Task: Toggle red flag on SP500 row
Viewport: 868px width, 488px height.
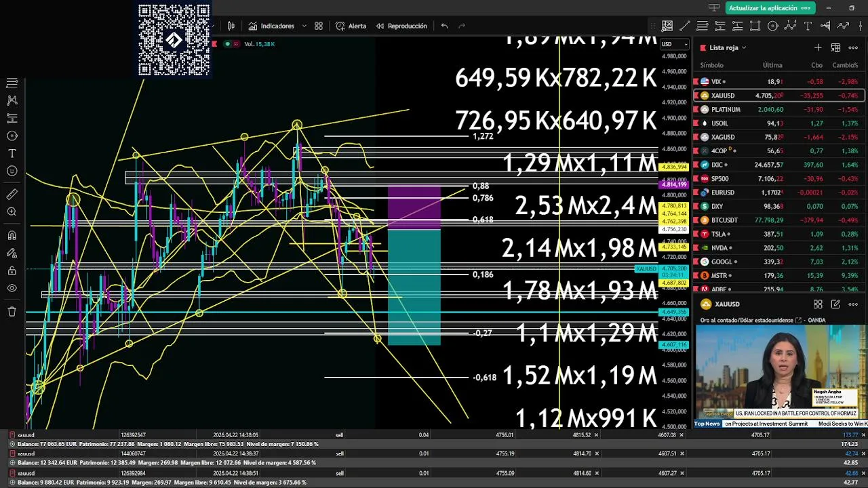Action: (x=696, y=178)
